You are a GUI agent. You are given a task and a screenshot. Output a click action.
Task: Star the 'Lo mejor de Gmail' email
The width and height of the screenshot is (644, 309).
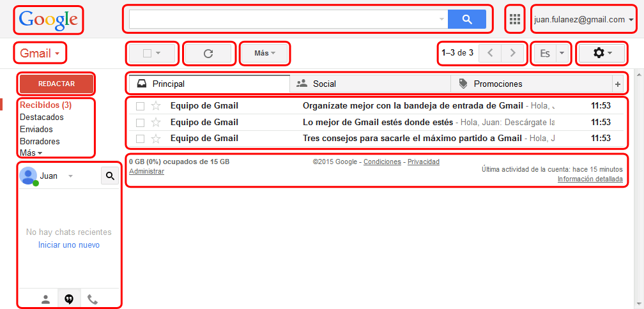[156, 123]
